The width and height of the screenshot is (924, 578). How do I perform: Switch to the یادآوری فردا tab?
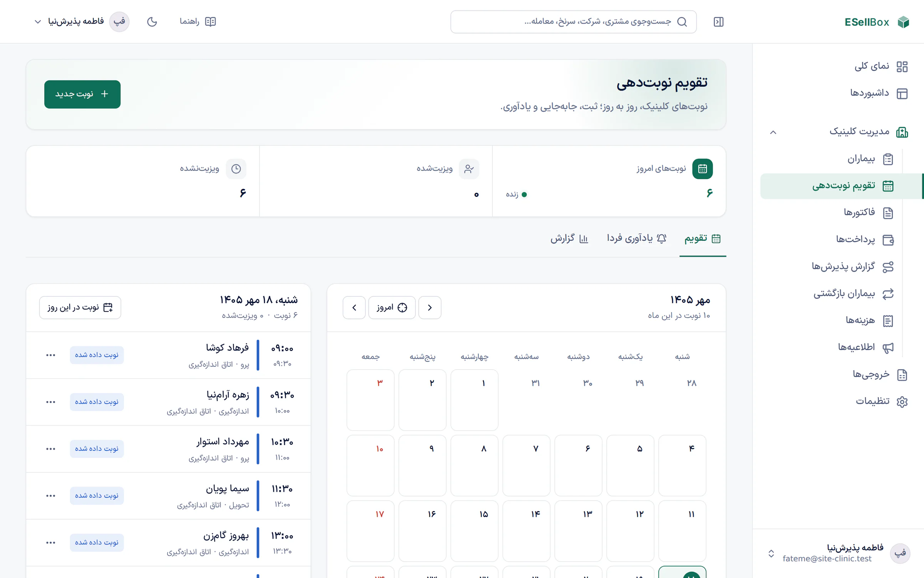click(636, 239)
